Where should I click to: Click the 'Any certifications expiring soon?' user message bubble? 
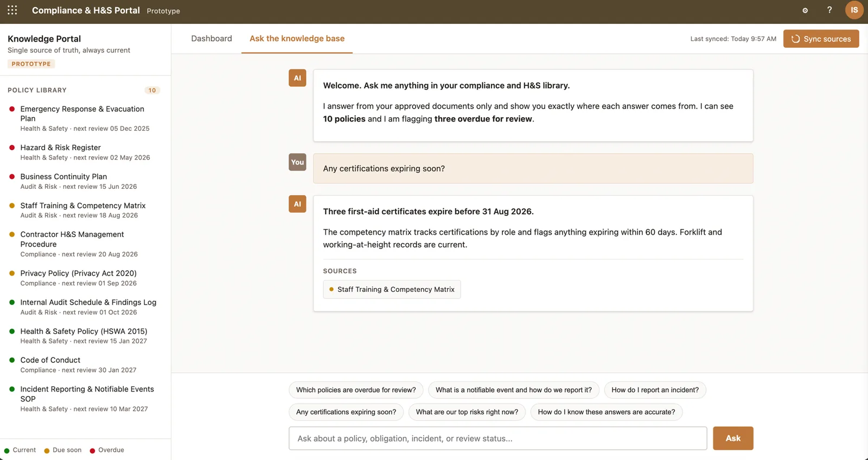coord(533,169)
